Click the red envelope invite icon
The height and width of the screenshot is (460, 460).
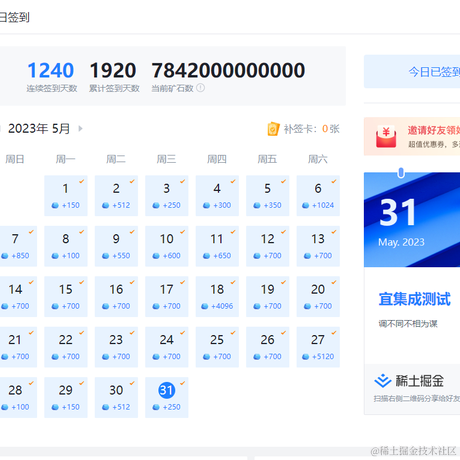tap(386, 136)
